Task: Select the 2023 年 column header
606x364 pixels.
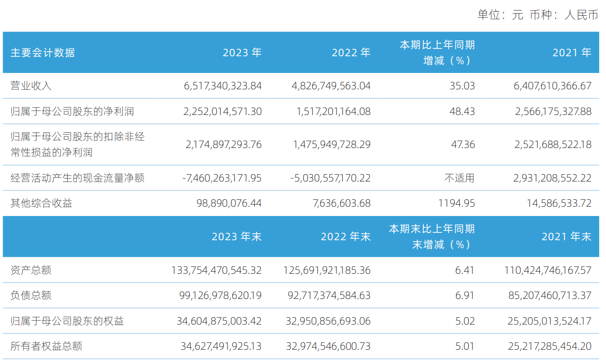Action: pos(242,53)
